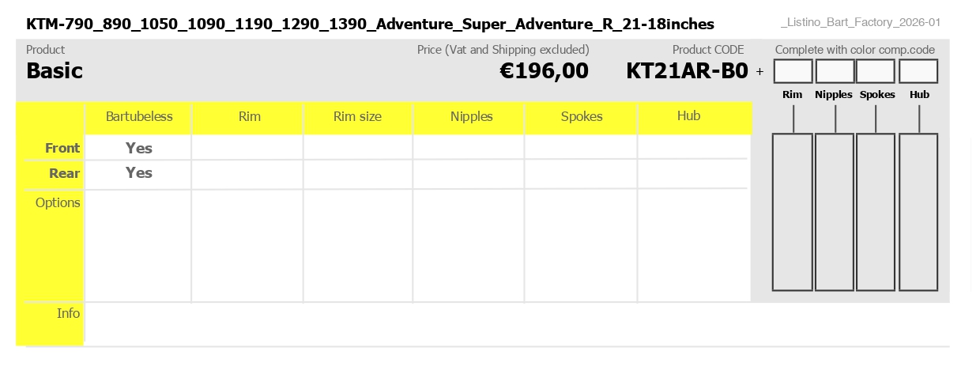This screenshot has width=980, height=374.
Task: Click the product code KT21AR-B0
Action: click(x=687, y=71)
